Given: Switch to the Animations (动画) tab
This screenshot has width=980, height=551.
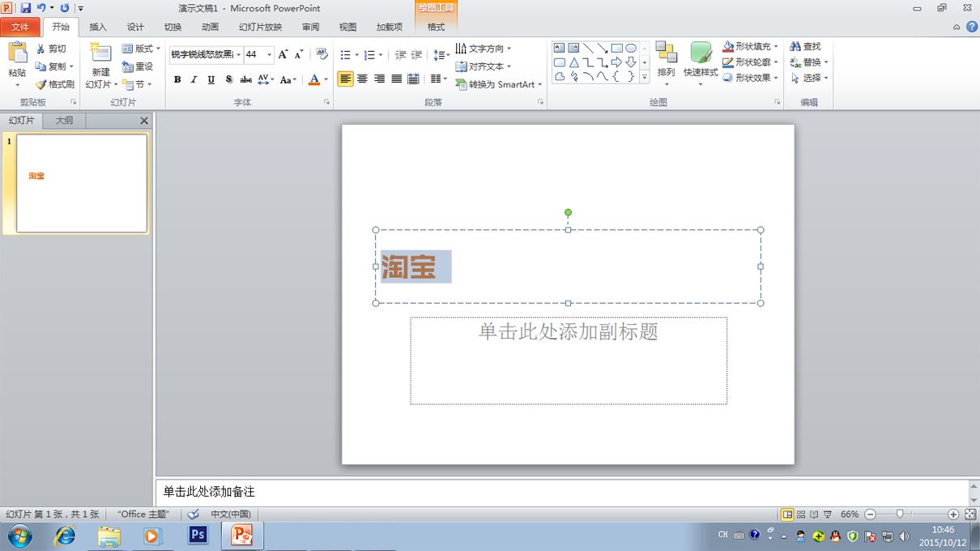Looking at the screenshot, I should click(x=210, y=27).
